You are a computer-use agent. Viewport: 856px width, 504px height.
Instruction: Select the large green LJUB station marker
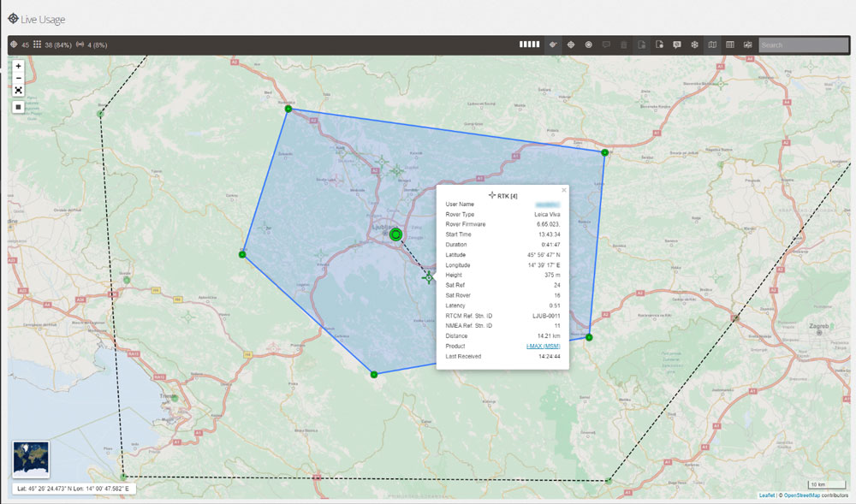pyautogui.click(x=395, y=234)
